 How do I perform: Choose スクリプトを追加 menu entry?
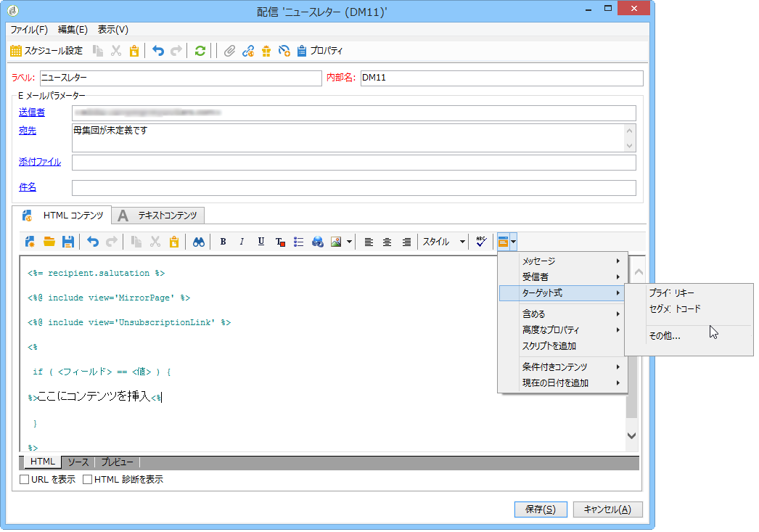click(x=563, y=345)
